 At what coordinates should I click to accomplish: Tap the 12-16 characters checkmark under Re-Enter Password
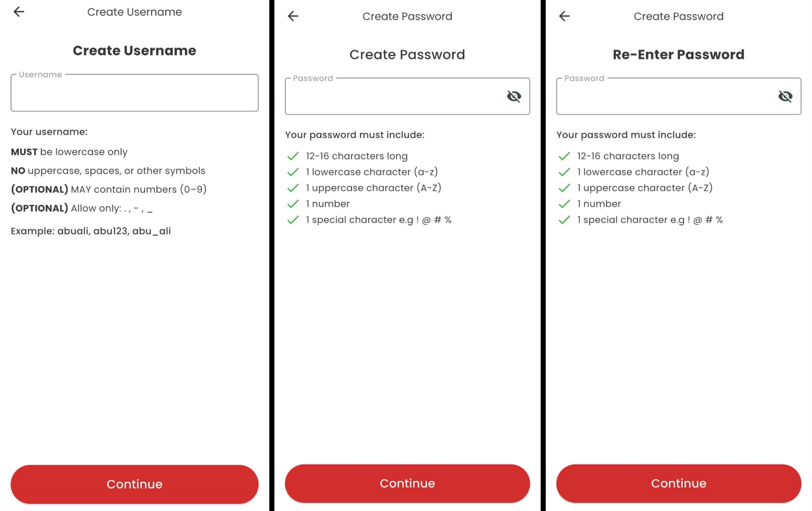[x=564, y=156]
